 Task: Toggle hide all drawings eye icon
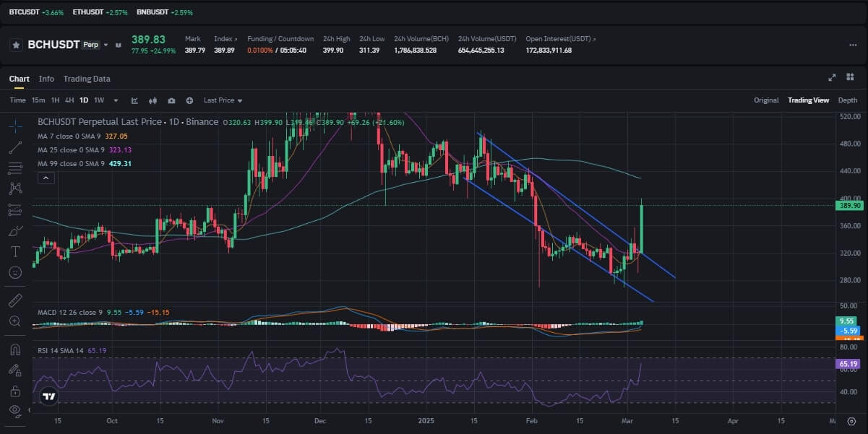(15, 410)
